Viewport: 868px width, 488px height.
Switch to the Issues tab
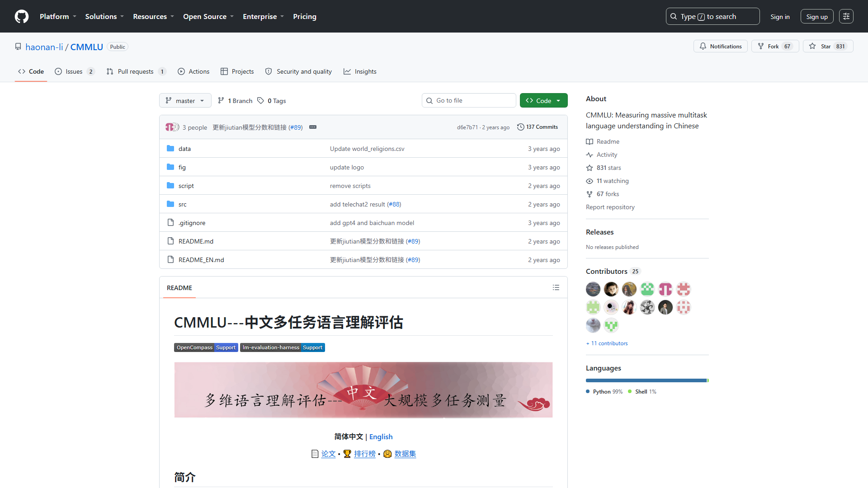(75, 71)
